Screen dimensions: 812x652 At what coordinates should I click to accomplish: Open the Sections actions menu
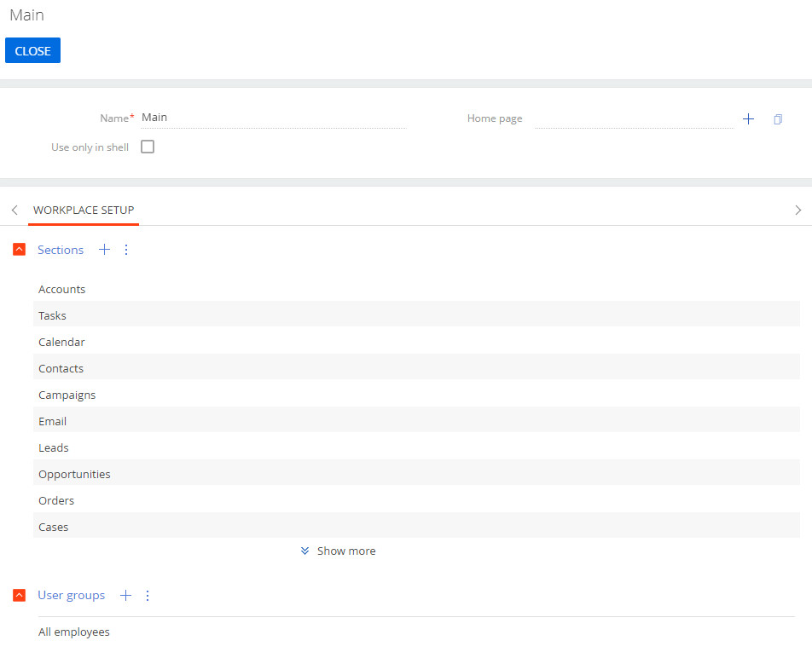point(126,250)
